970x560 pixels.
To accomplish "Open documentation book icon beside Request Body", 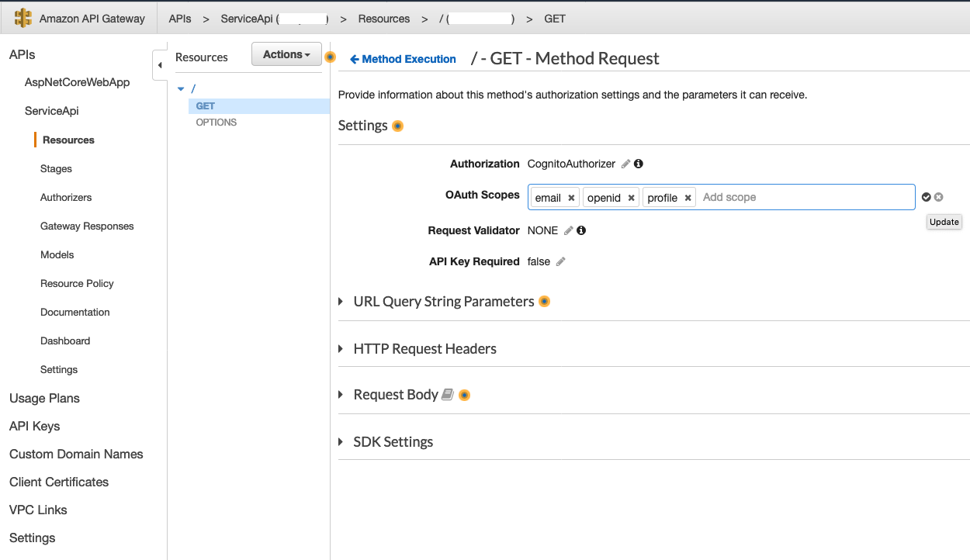I will tap(447, 395).
